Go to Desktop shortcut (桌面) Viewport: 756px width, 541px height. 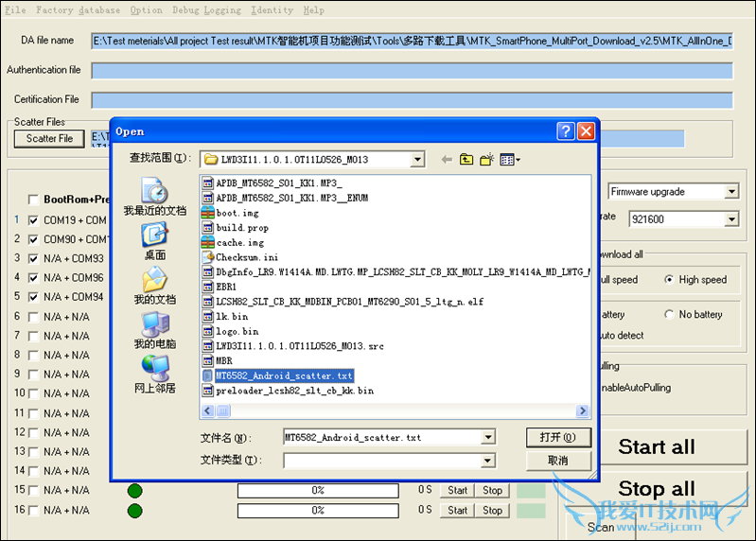pos(155,241)
